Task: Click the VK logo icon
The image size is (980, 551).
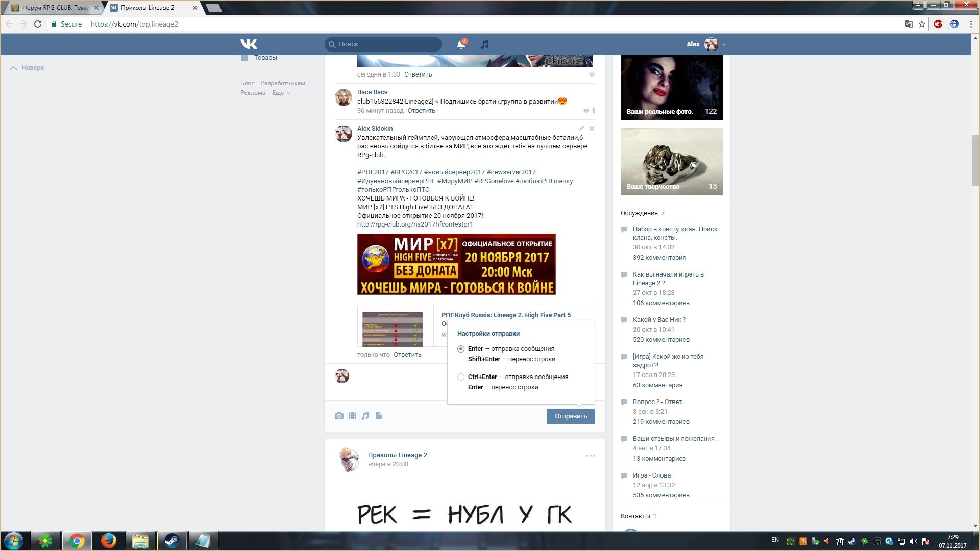Action: pos(249,44)
